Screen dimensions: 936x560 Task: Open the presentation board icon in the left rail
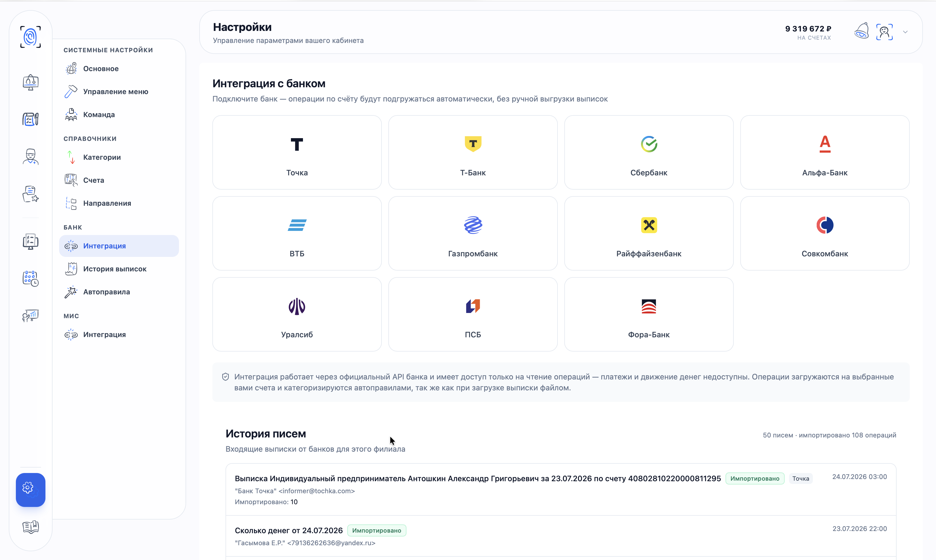click(31, 82)
